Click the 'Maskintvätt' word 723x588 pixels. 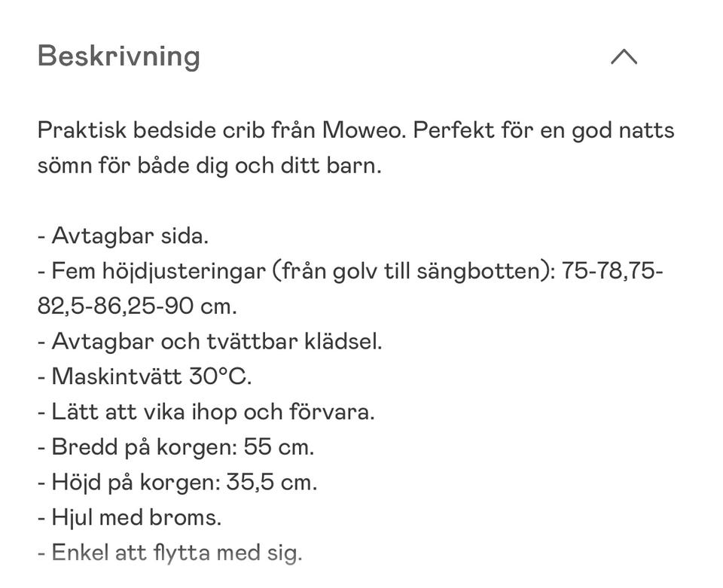pos(122,376)
